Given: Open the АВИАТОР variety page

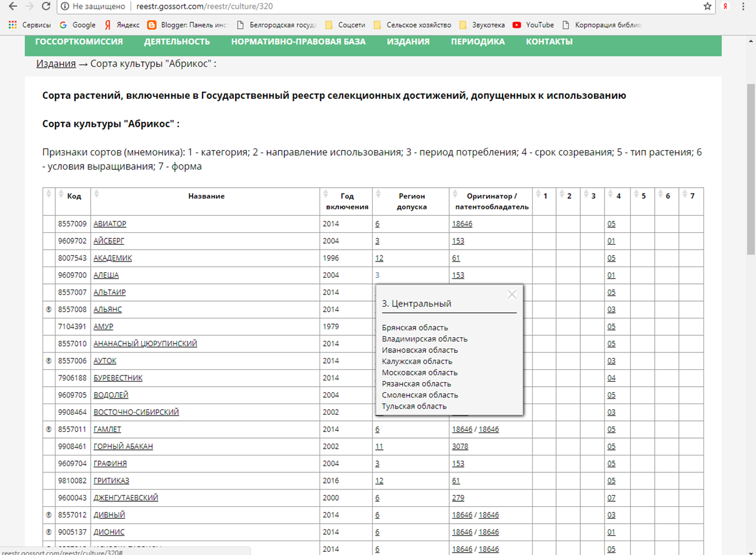Looking at the screenshot, I should [108, 223].
